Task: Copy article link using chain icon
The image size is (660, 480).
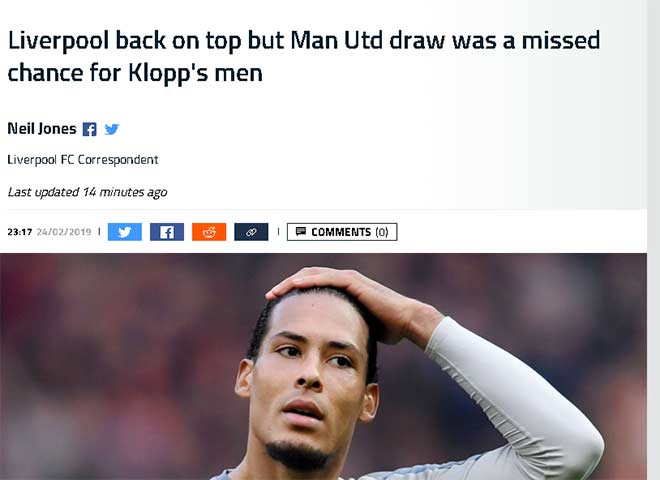Action: (x=251, y=232)
